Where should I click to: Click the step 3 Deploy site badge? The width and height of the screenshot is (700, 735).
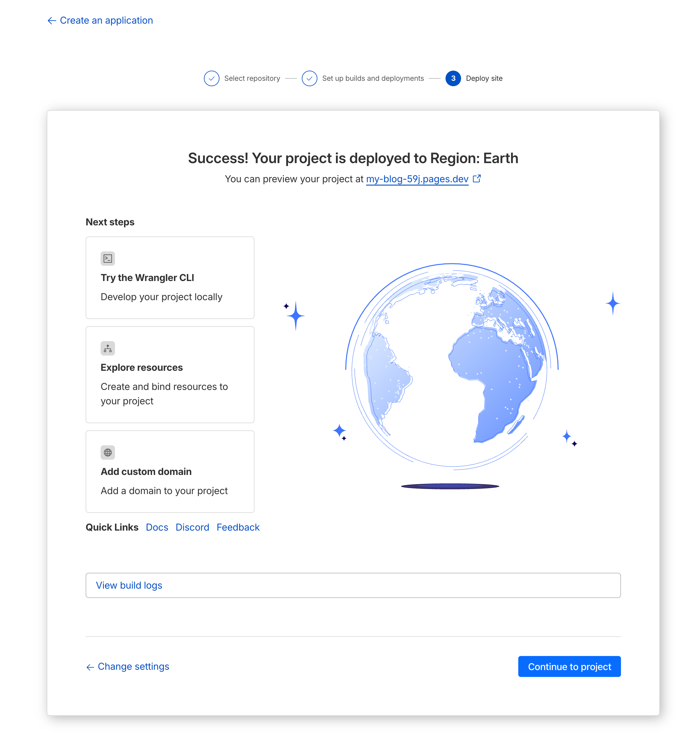coord(453,78)
